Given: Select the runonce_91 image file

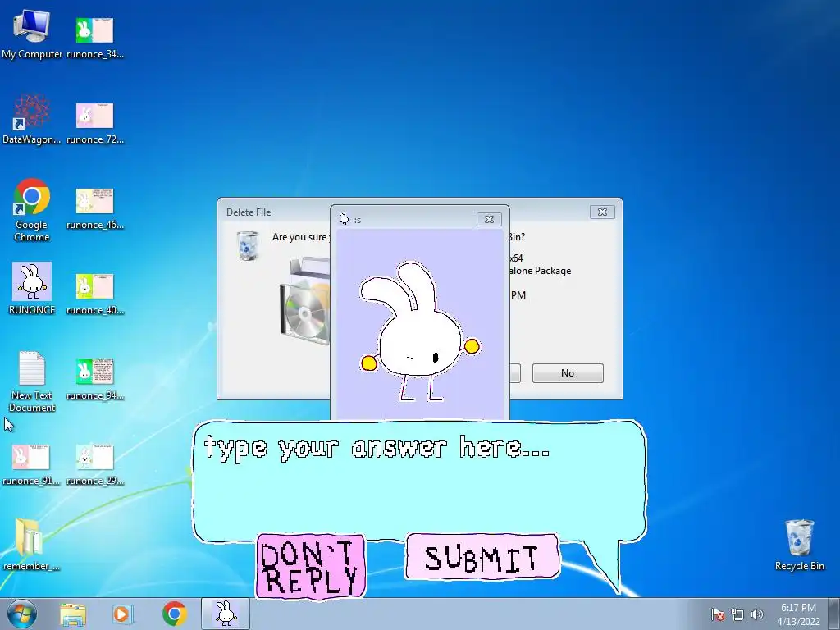Looking at the screenshot, I should tap(31, 464).
